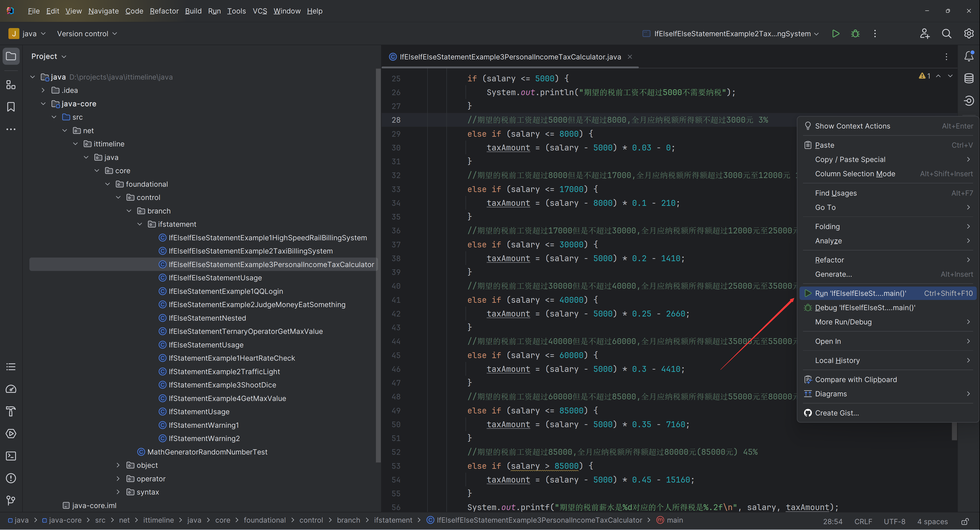
Task: Select Compare with Clipboard
Action: click(x=888, y=379)
